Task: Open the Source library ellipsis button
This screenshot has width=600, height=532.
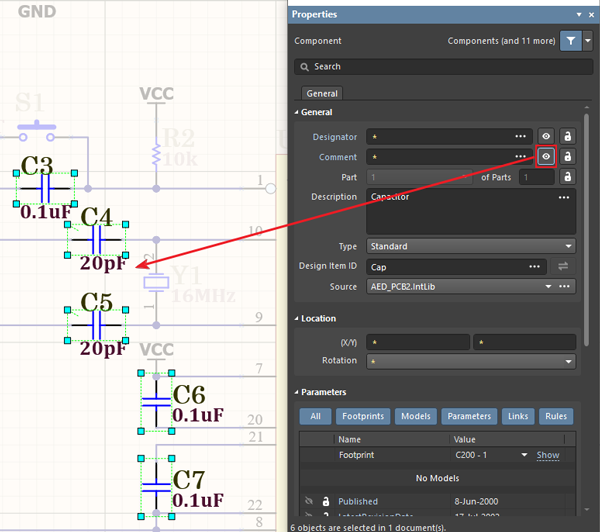Action: pyautogui.click(x=565, y=286)
